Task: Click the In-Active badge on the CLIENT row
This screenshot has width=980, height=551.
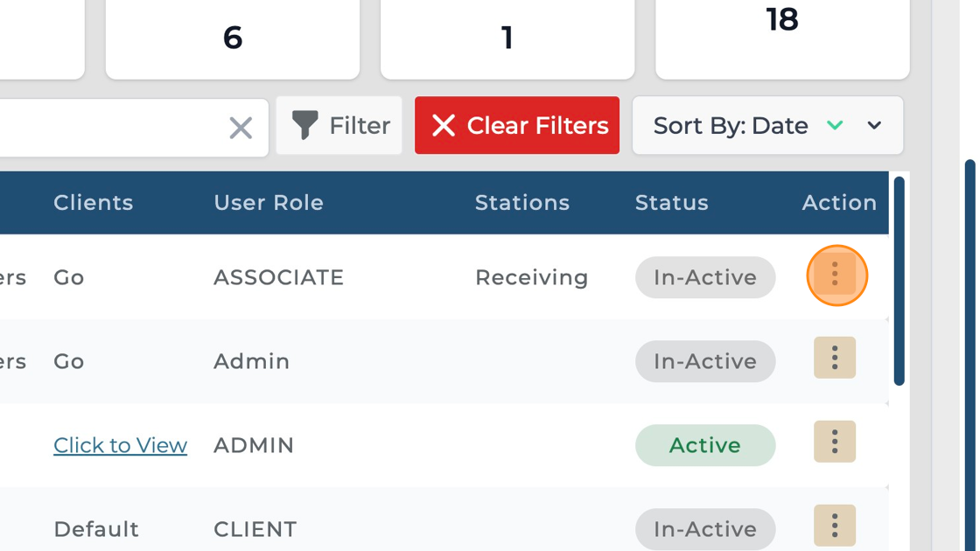Action: 705,529
